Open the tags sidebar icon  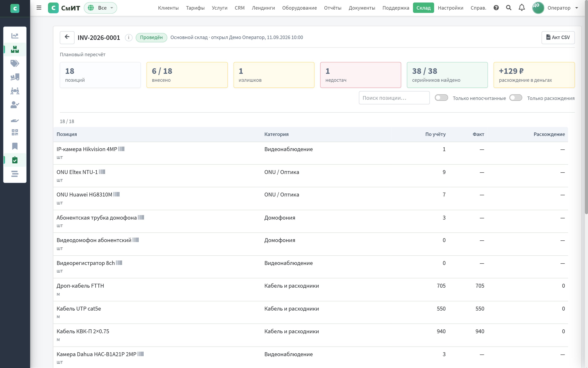(x=15, y=64)
